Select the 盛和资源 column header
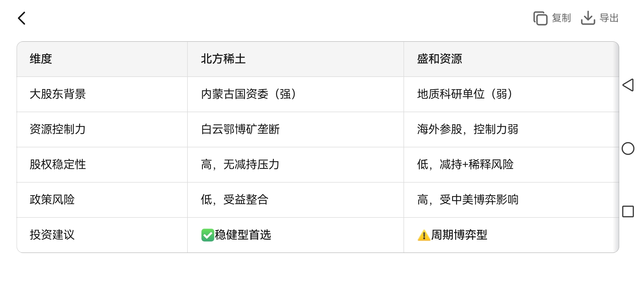644x297 pixels. tap(440, 59)
